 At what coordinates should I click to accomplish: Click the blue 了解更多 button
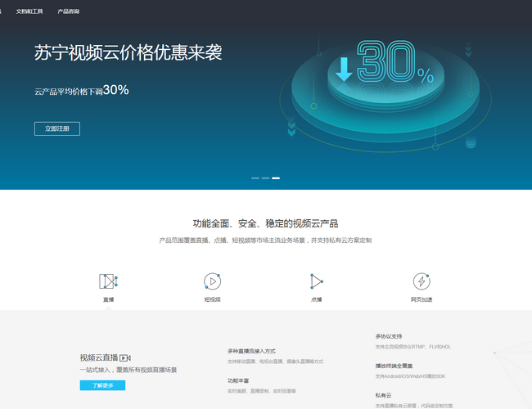102,385
